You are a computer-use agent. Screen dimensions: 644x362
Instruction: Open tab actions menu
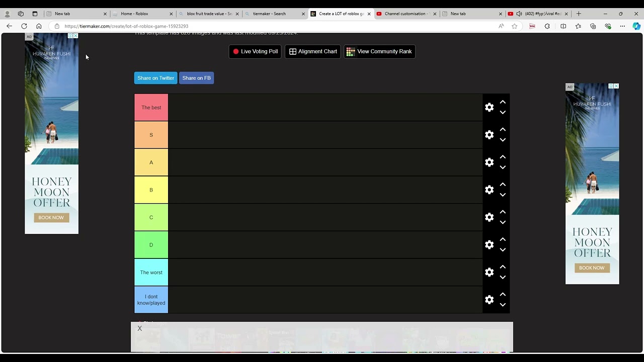(x=35, y=14)
